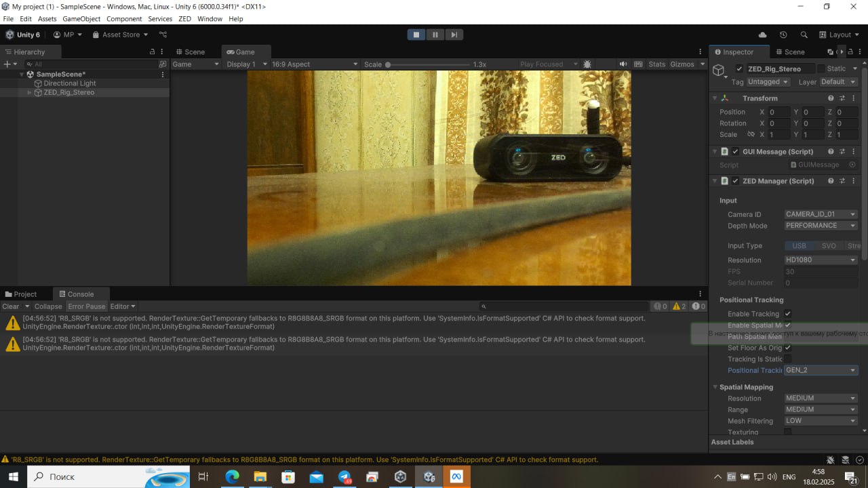The width and height of the screenshot is (868, 488).
Task: Collapse the Spatial Mapping section
Action: 715,387
